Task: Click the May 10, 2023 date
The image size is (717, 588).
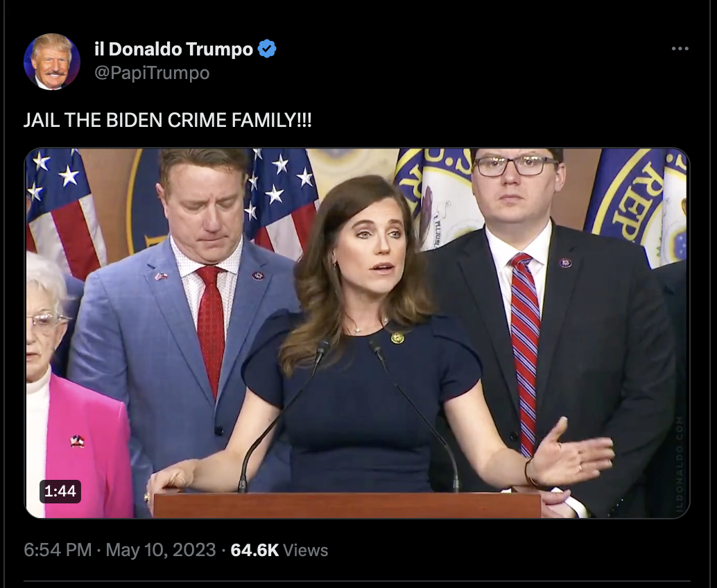Action: pos(160,550)
